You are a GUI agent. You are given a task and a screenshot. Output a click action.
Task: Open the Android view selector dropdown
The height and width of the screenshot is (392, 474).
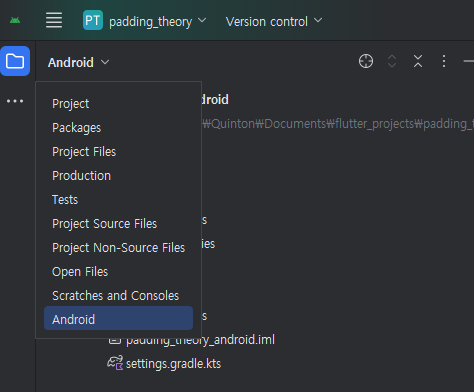click(79, 62)
